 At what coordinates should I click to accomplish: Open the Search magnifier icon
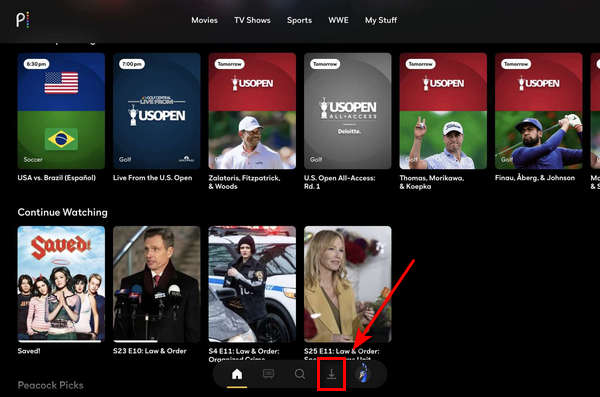(x=300, y=374)
